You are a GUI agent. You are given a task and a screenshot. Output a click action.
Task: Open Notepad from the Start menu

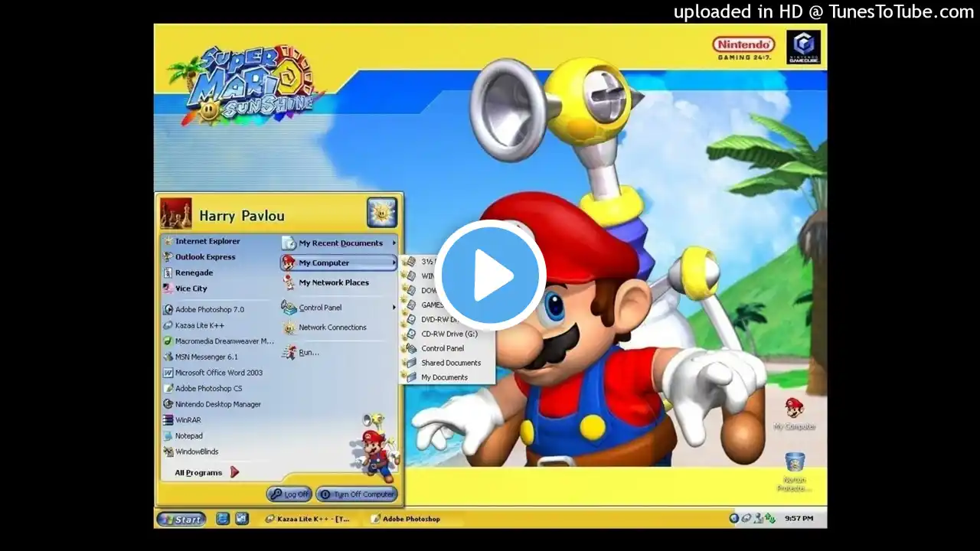182,435
